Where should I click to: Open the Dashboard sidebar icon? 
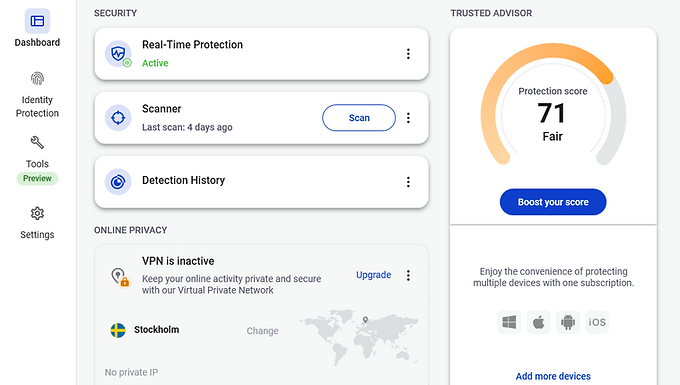pyautogui.click(x=37, y=21)
